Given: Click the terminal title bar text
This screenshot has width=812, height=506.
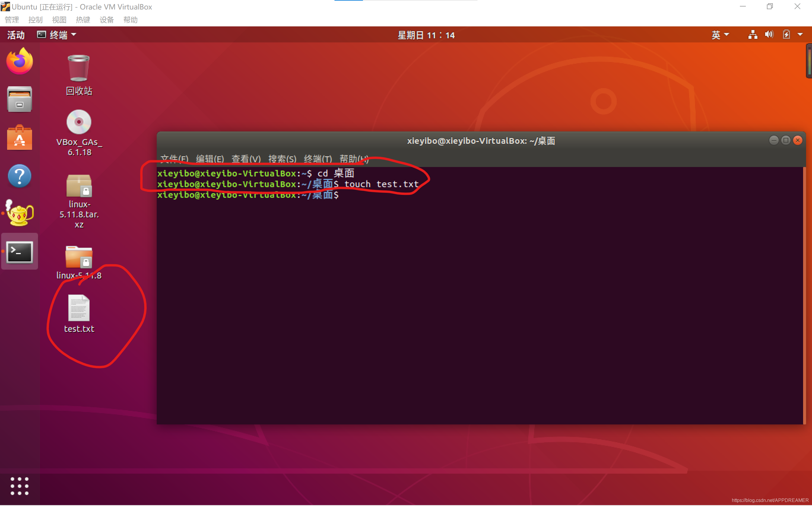Looking at the screenshot, I should coord(481,141).
